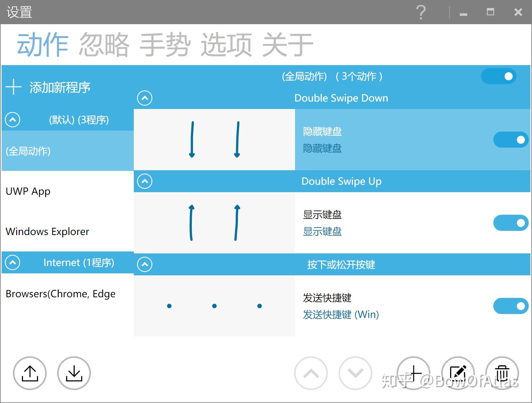Collapse the (默认) (3程序) group
Image resolution: width=532 pixels, height=403 pixels.
[x=13, y=120]
